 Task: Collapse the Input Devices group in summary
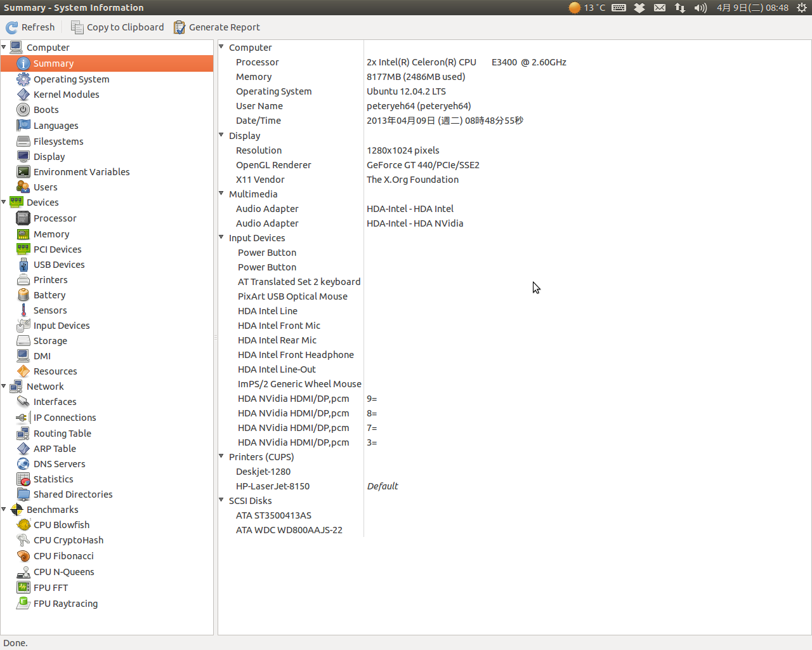(221, 237)
